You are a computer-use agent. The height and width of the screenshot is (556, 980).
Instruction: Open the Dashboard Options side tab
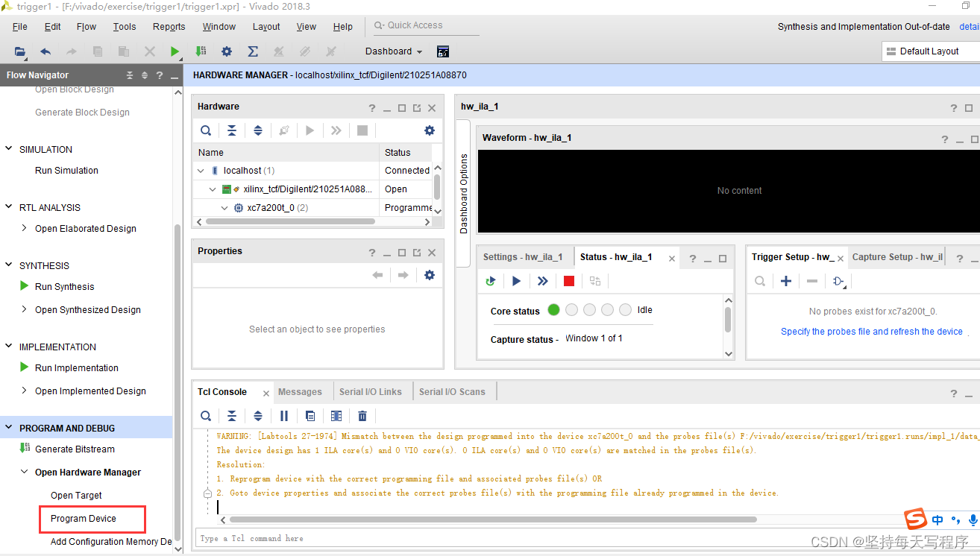pyautogui.click(x=463, y=194)
